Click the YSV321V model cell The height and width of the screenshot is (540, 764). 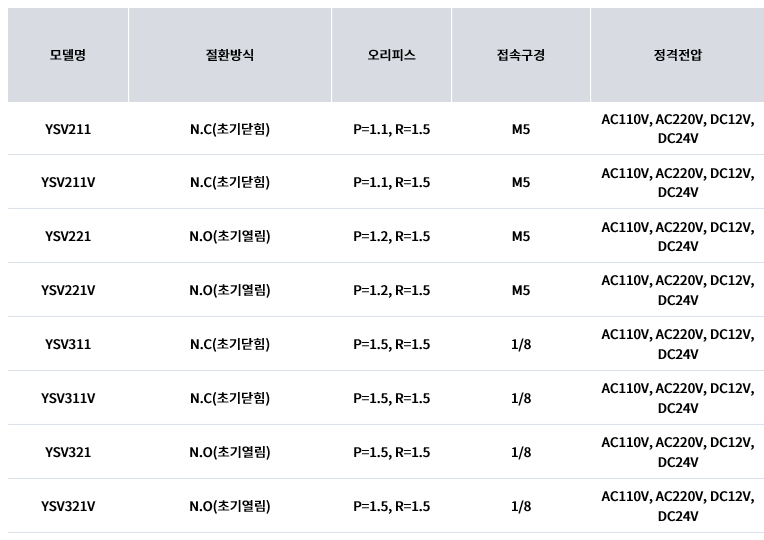coord(68,506)
